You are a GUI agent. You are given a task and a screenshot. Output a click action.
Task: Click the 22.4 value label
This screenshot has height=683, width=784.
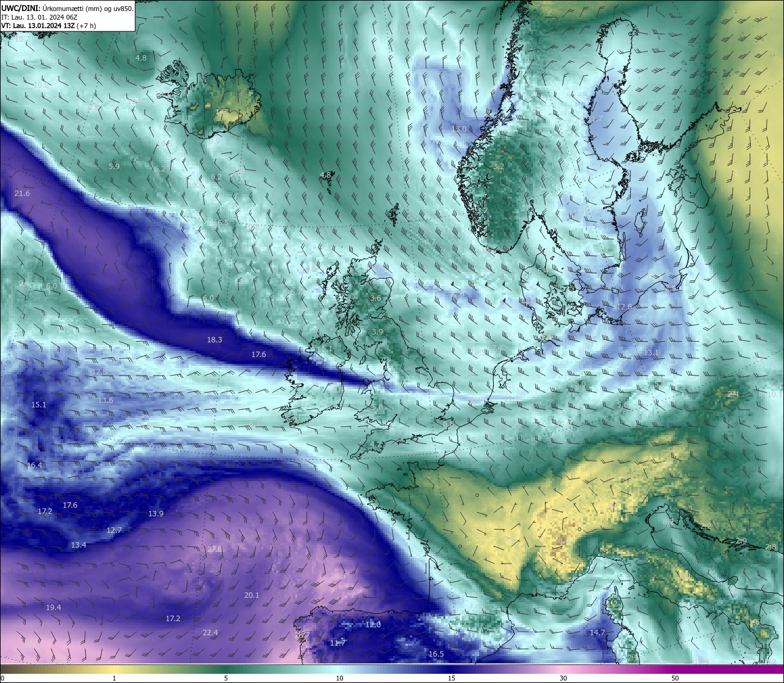(x=210, y=633)
